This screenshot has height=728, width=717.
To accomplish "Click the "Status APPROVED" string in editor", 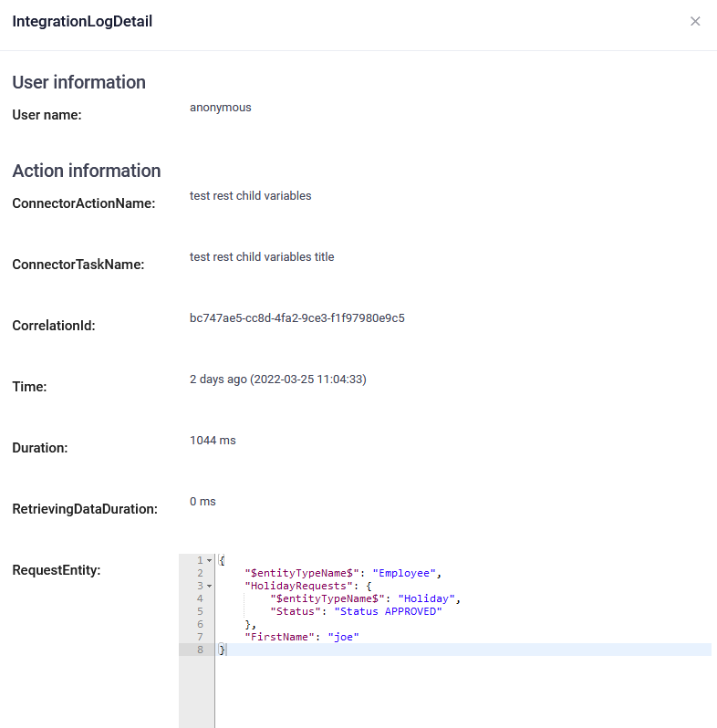I will tap(388, 611).
